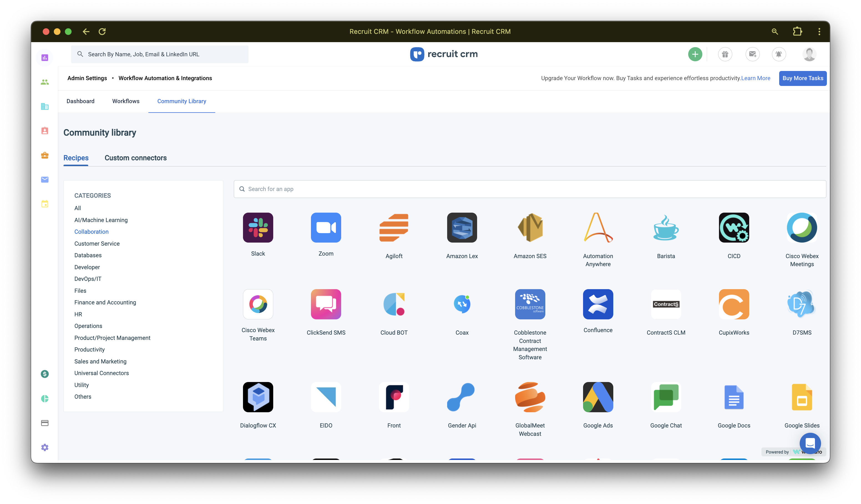Switch to the Custom connectors tab
Screen dimensions: 861x504
coord(136,158)
